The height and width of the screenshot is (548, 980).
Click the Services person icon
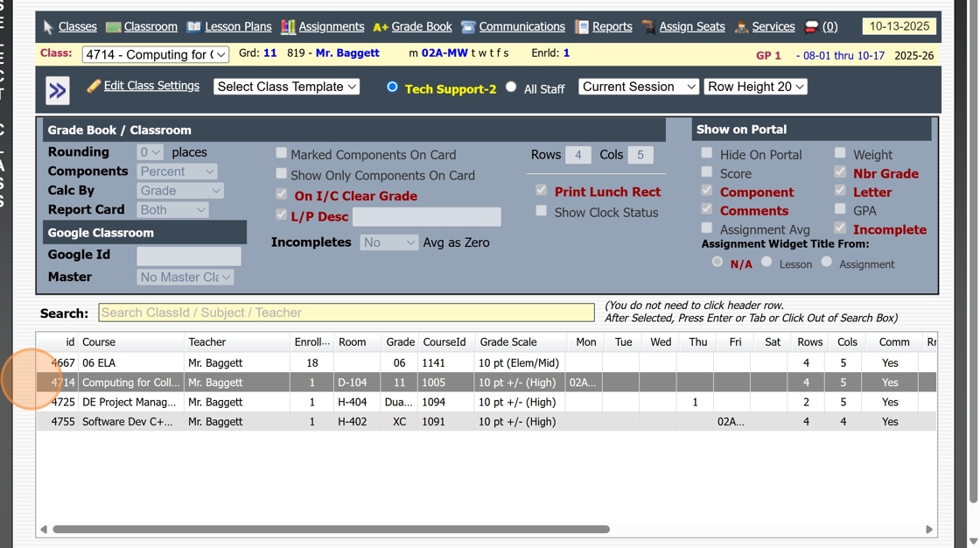click(x=741, y=27)
